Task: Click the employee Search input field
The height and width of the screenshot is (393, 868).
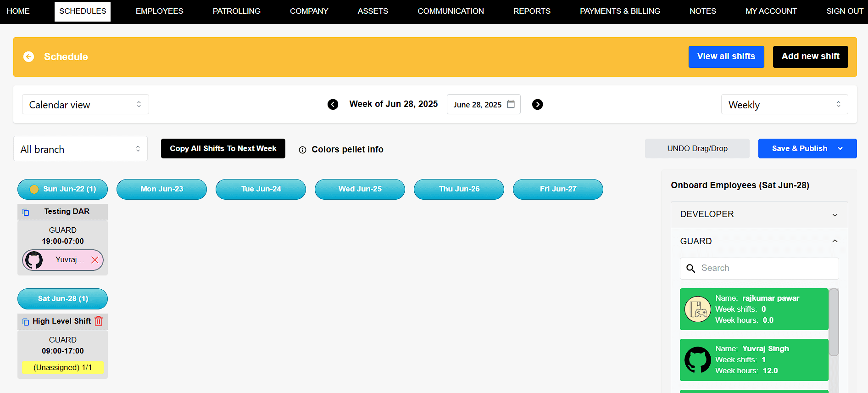Action: pos(766,268)
